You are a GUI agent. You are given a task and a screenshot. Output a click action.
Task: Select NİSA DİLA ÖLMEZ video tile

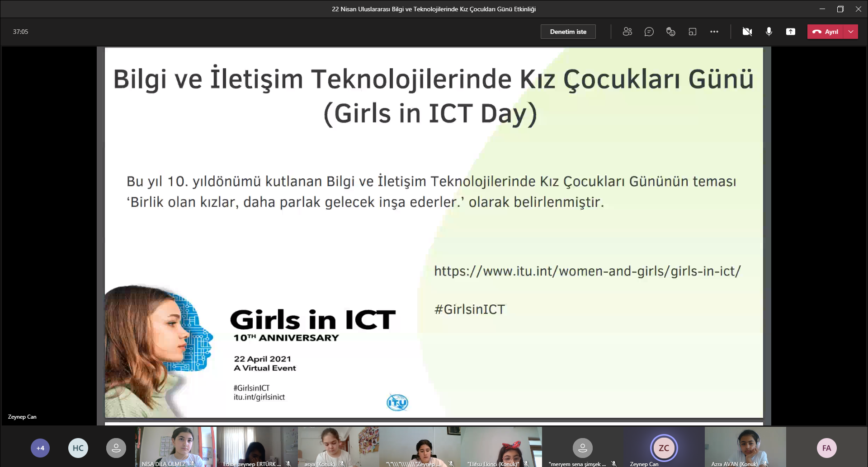tap(176, 447)
